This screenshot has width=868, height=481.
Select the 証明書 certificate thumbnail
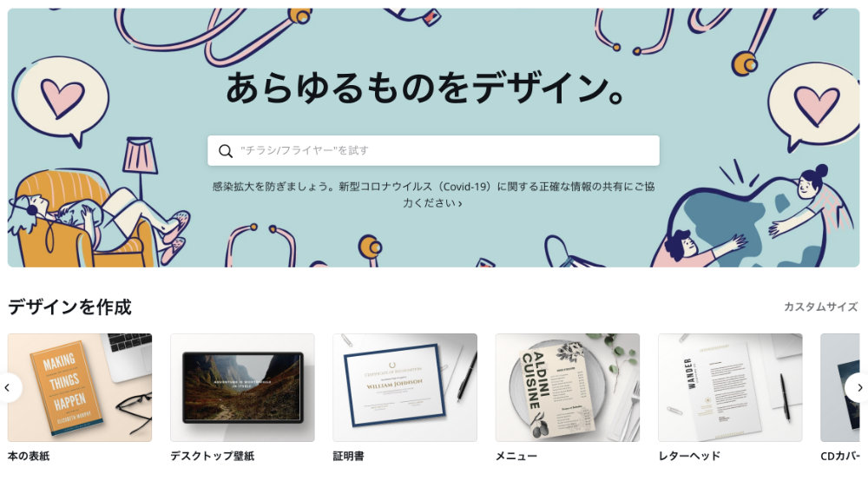point(404,387)
